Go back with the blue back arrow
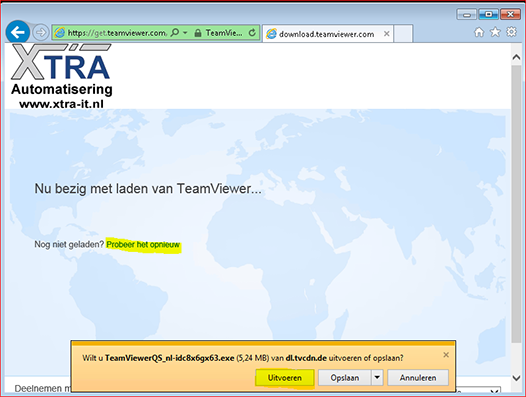526x397 pixels. point(18,32)
